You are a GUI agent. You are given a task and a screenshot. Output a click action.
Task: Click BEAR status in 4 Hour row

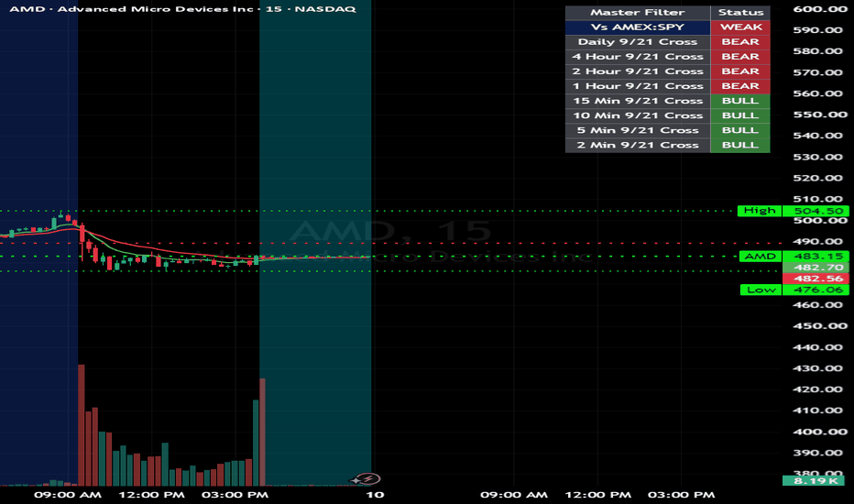click(x=740, y=57)
